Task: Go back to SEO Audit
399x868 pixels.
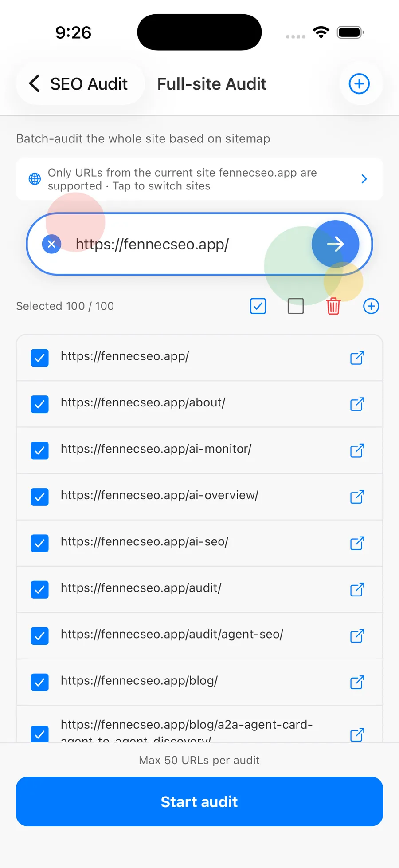Action: point(80,84)
